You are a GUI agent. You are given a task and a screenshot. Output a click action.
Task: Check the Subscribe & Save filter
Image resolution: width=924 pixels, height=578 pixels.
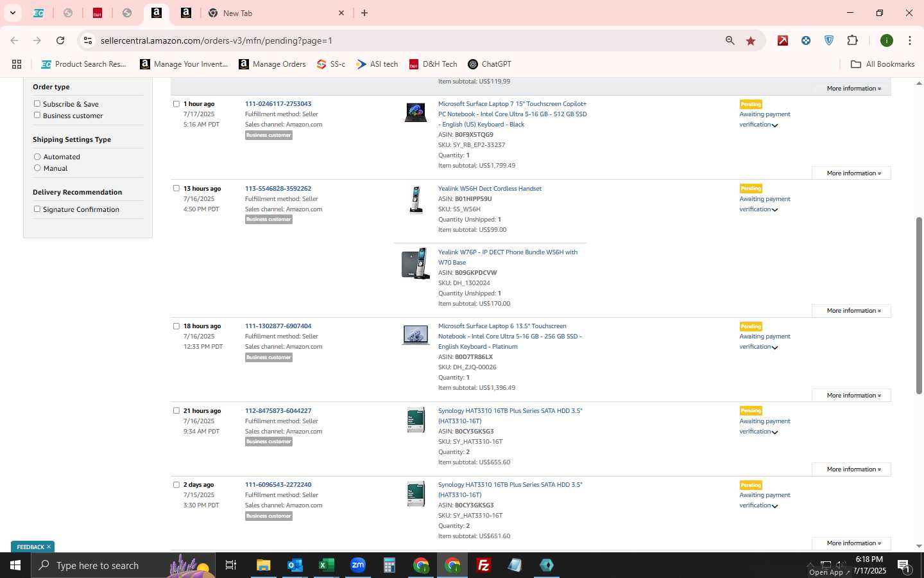(x=37, y=103)
